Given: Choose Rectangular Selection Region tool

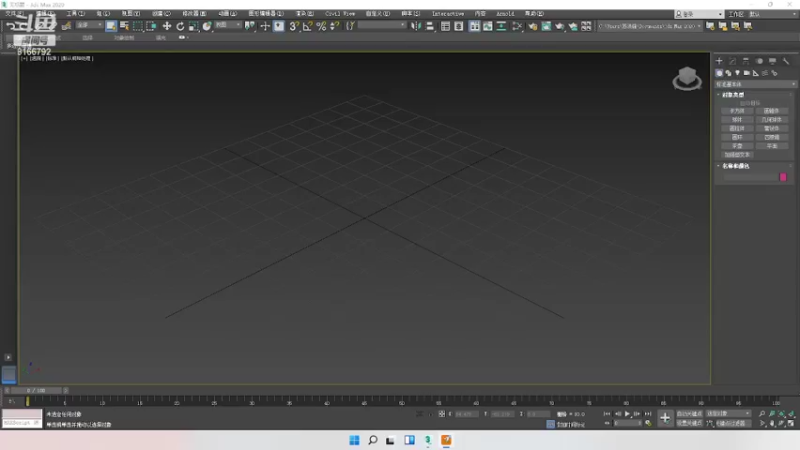Looking at the screenshot, I should pos(137,26).
